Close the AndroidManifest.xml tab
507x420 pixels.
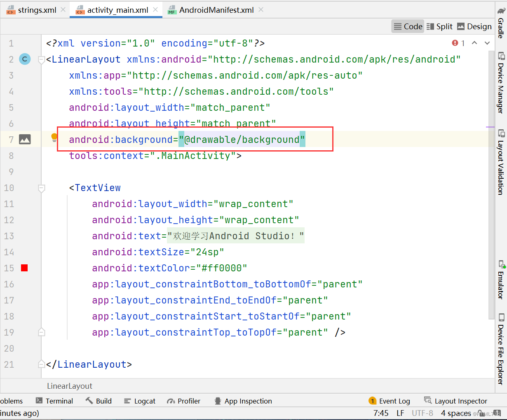[261, 9]
